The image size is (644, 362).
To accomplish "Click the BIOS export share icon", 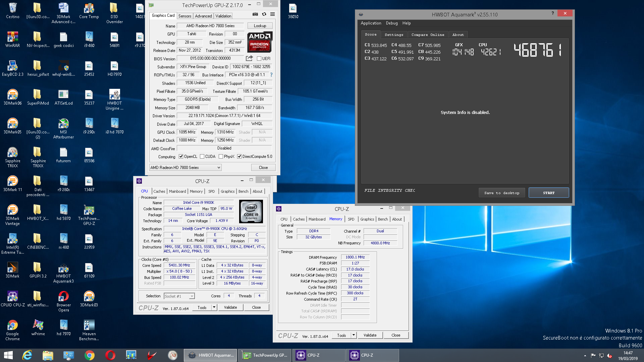I will click(x=249, y=58).
